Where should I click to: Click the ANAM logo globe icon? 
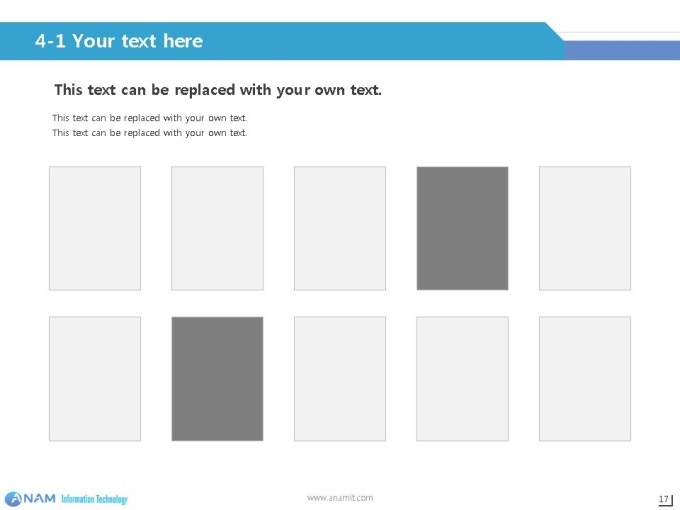(13, 499)
